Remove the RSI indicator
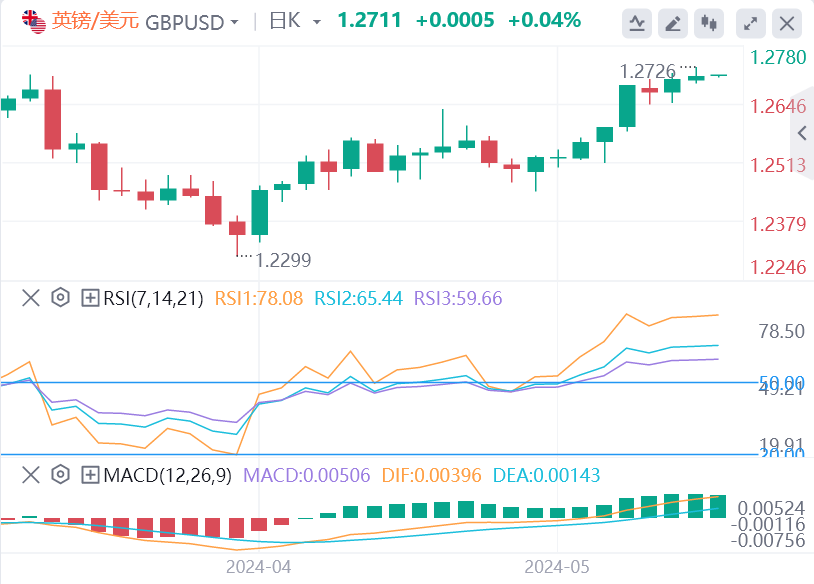Viewport: 814px width, 584px height. coord(30,298)
